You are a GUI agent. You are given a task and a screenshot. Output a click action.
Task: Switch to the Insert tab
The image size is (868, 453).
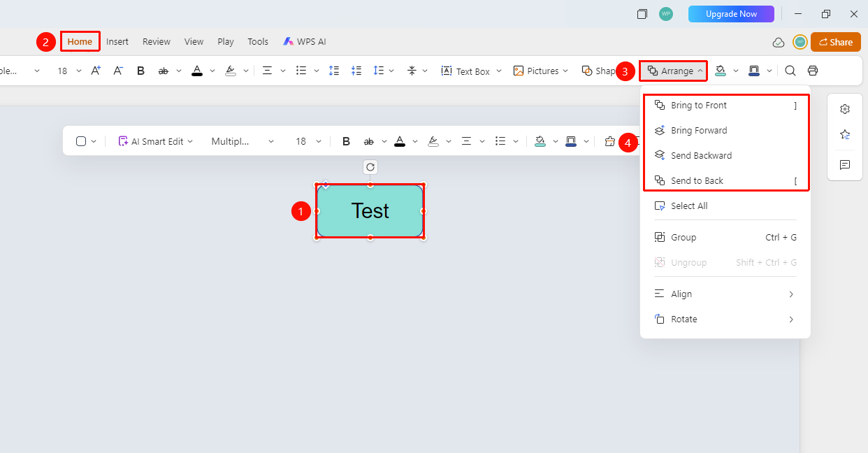coord(117,42)
